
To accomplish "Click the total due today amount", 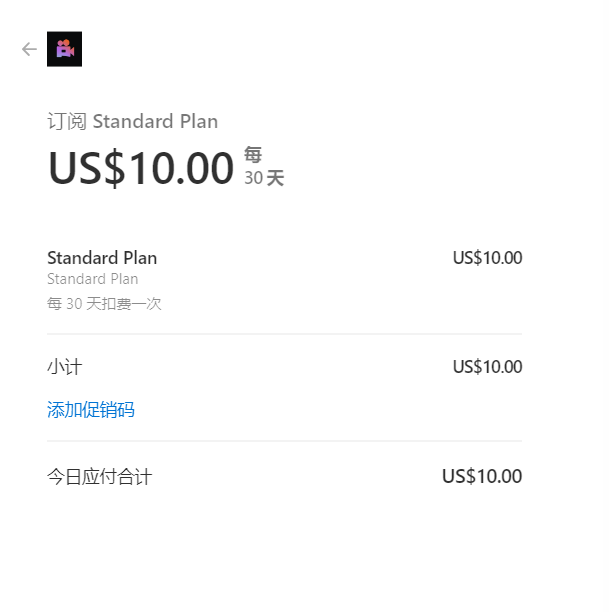I will pyautogui.click(x=482, y=477).
